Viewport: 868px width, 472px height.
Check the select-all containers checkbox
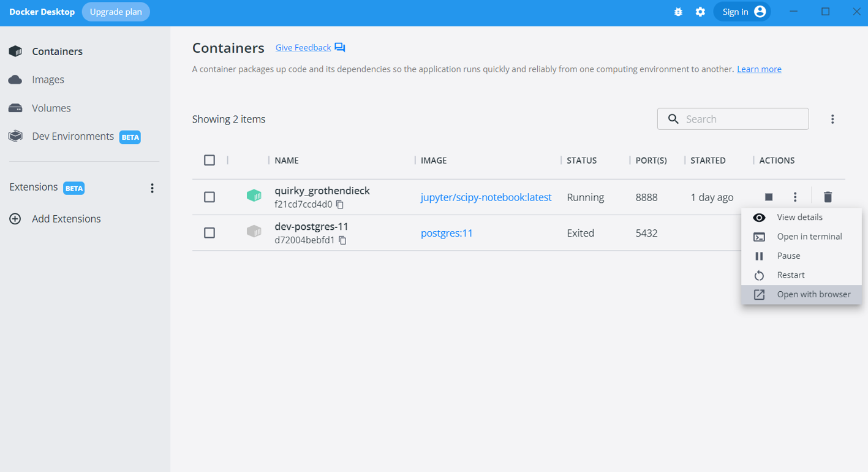coord(209,159)
